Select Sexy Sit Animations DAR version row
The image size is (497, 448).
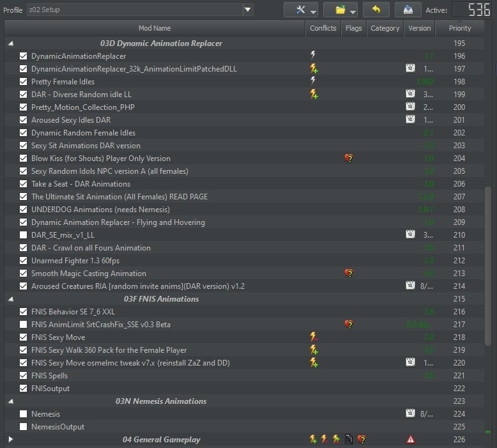244,146
